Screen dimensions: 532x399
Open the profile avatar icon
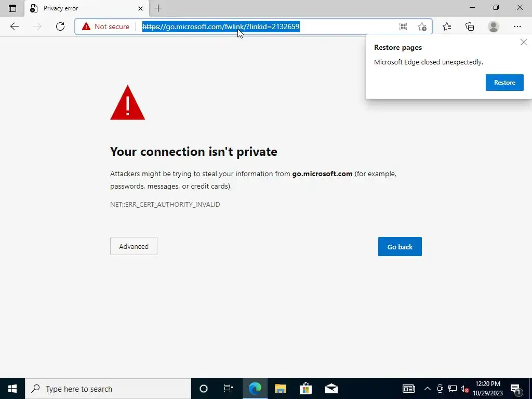point(494,26)
